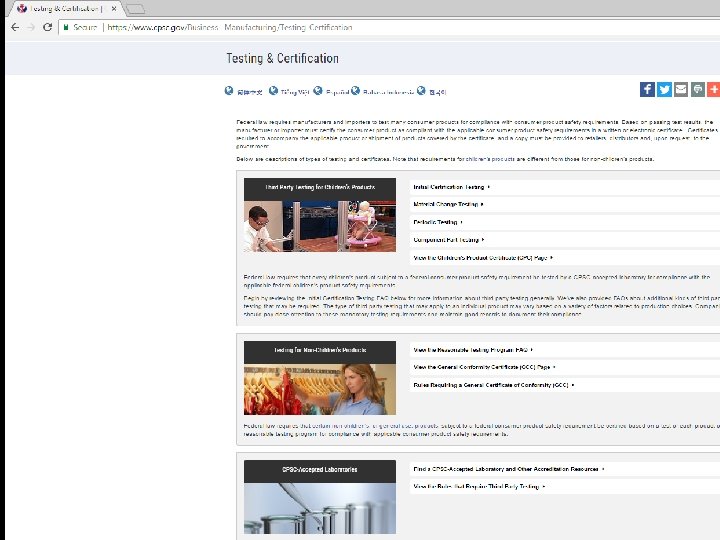Click the address bar URL field
The height and width of the screenshot is (540, 720).
(390, 28)
